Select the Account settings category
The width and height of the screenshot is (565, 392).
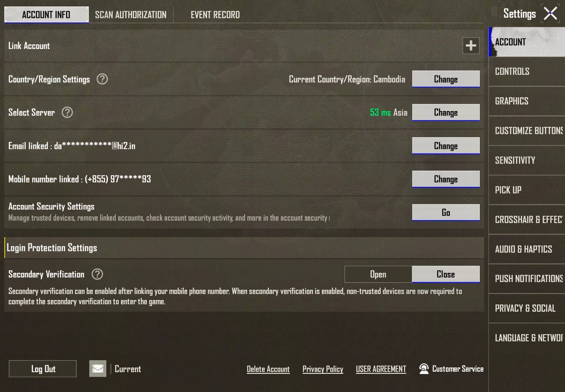point(527,42)
